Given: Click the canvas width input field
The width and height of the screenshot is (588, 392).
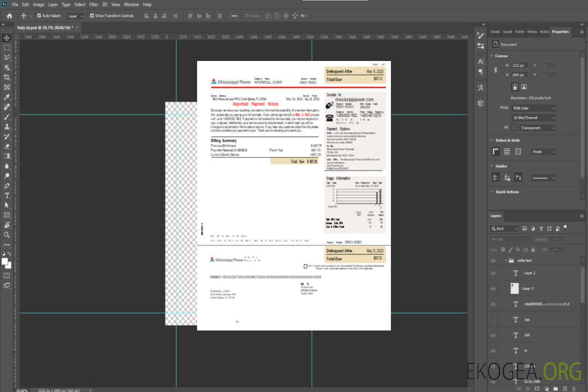Looking at the screenshot, I should click(519, 65).
